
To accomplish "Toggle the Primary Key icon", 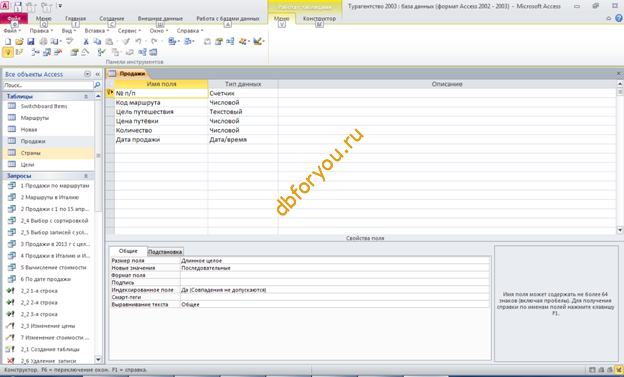I will (8, 52).
